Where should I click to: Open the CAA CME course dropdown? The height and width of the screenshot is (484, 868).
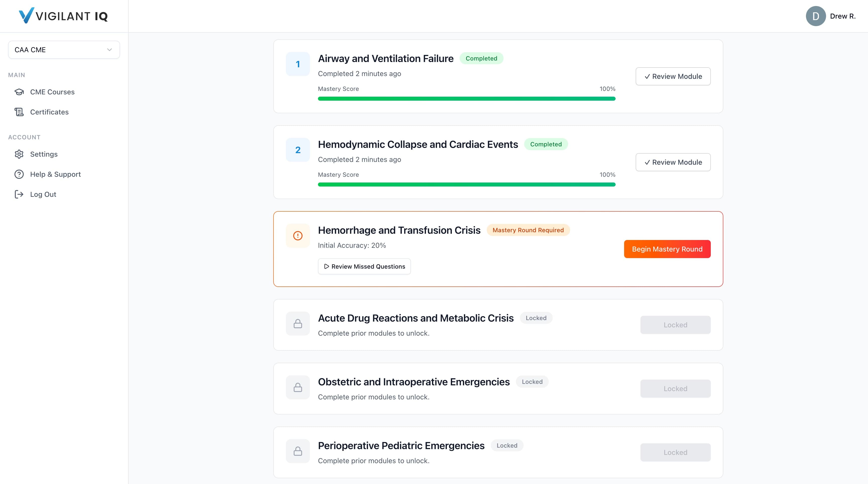[x=64, y=49]
